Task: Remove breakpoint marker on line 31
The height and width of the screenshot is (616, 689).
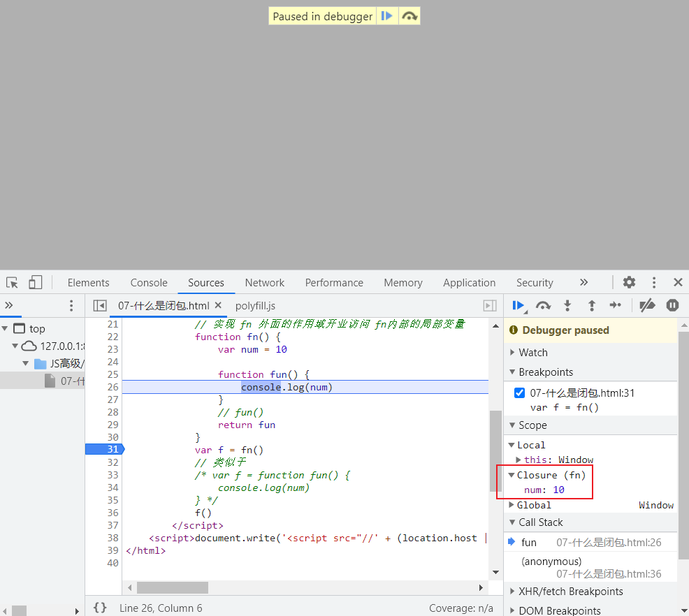Action: pyautogui.click(x=105, y=449)
